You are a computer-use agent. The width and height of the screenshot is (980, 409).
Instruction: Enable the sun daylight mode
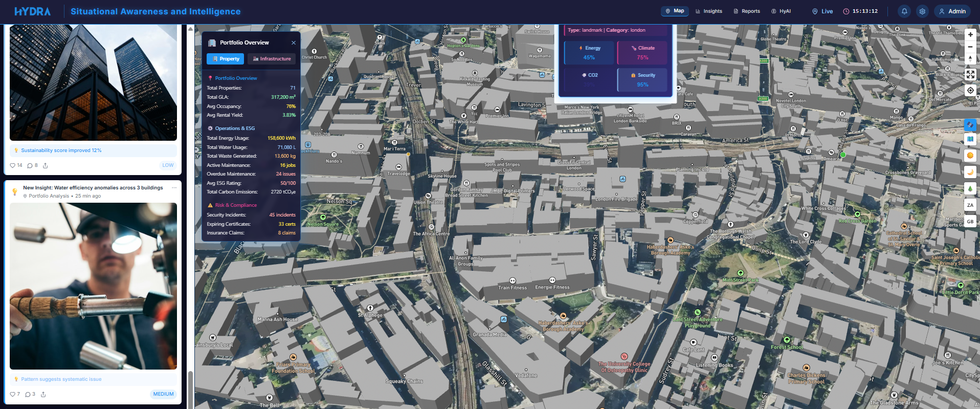point(970,156)
